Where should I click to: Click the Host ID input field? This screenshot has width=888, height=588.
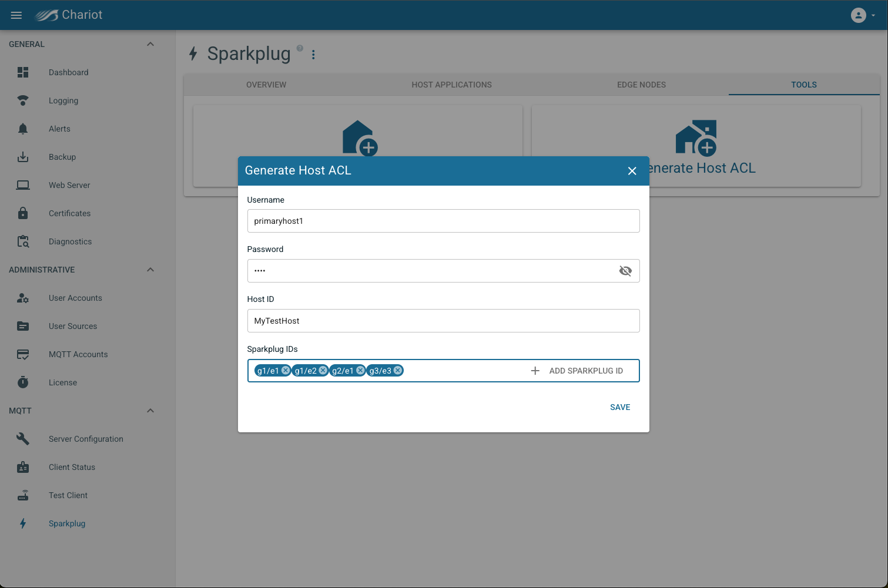[x=443, y=321]
